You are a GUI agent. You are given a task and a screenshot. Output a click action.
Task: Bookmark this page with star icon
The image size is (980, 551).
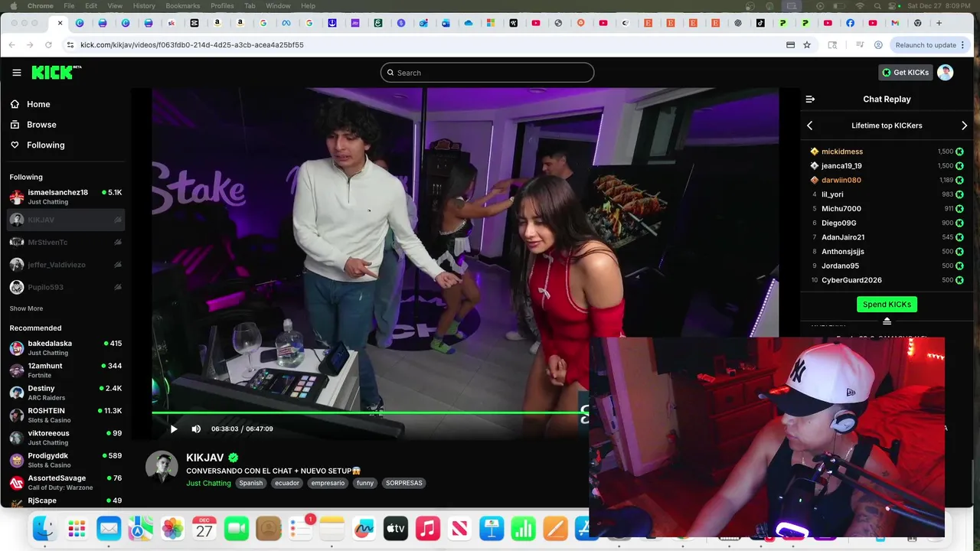pos(807,45)
